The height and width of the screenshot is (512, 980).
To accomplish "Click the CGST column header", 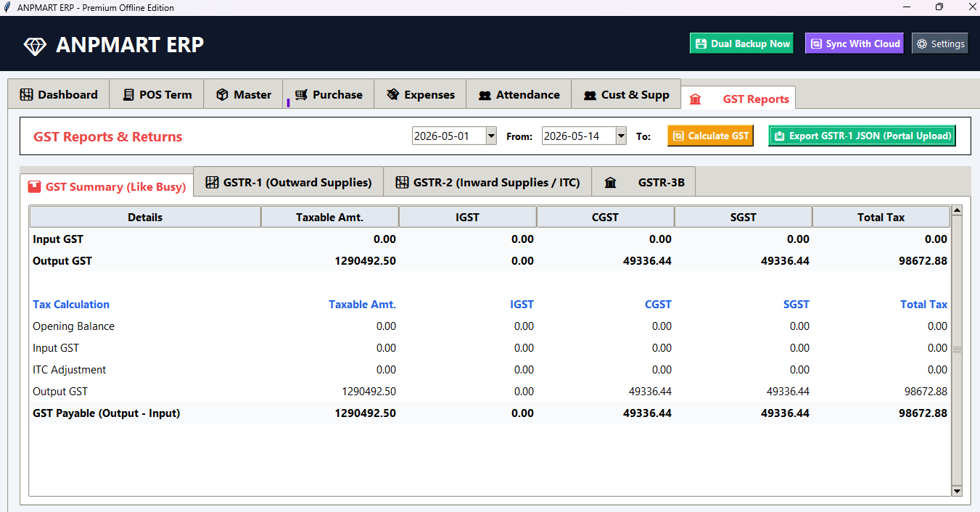I will coord(606,217).
